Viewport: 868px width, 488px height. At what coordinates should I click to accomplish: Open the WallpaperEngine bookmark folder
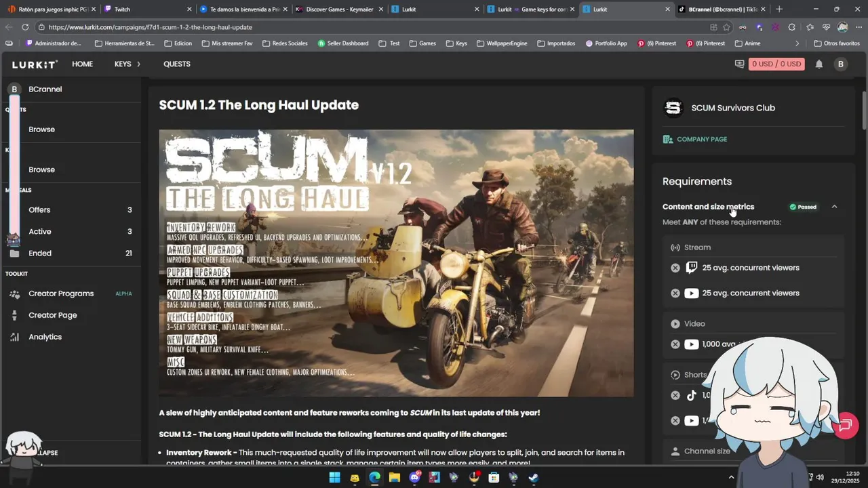(x=502, y=43)
